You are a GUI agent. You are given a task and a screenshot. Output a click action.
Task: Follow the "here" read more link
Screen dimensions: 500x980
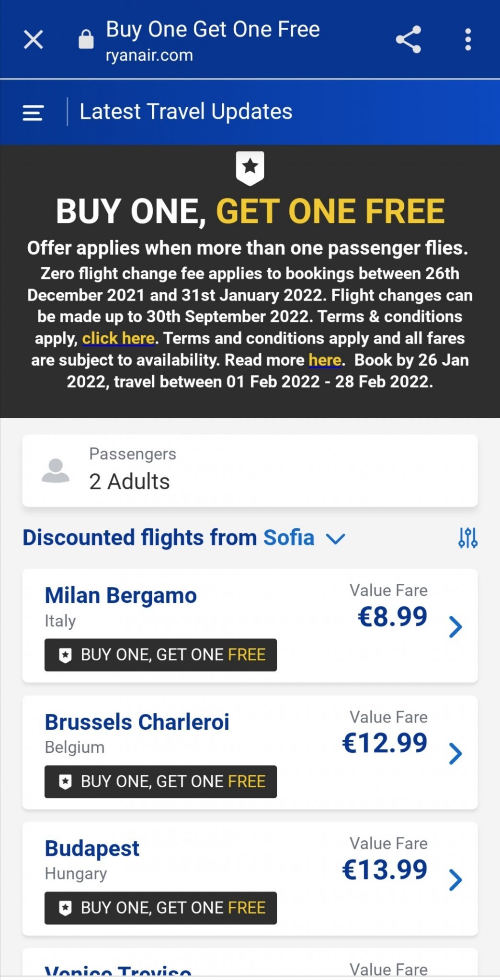tap(325, 360)
